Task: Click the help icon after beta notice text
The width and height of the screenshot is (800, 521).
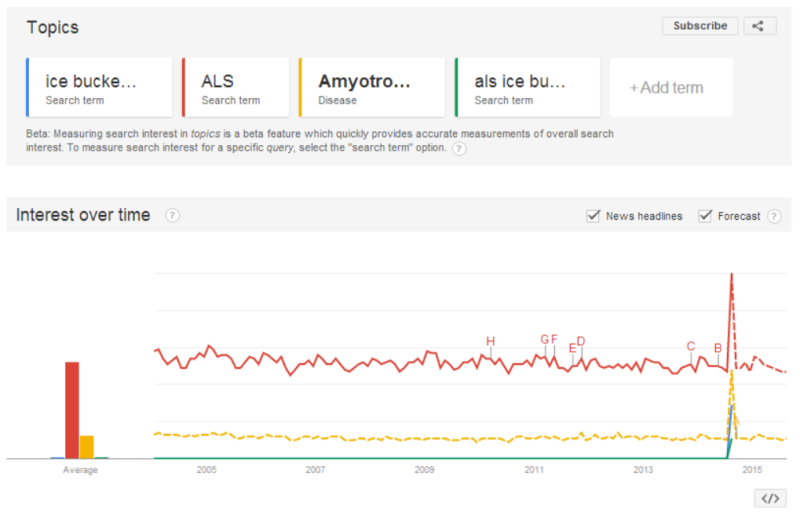Action: click(x=459, y=149)
